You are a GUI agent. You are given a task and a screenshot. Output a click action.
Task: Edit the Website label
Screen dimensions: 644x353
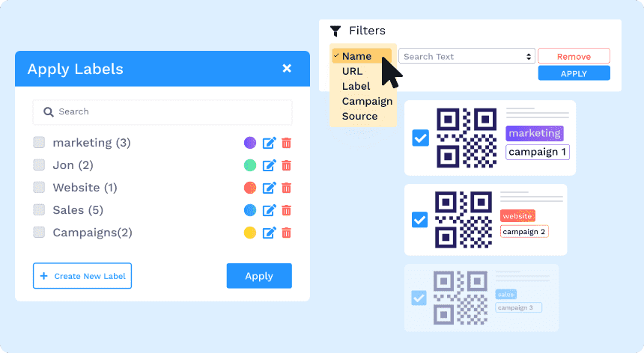[269, 188]
